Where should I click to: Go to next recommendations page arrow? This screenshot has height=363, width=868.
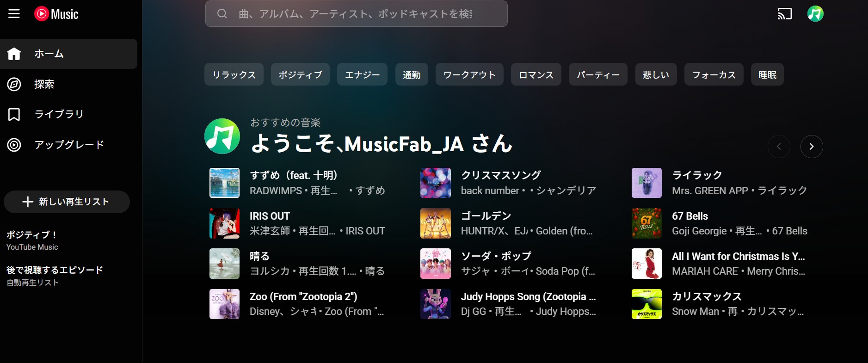pyautogui.click(x=812, y=147)
